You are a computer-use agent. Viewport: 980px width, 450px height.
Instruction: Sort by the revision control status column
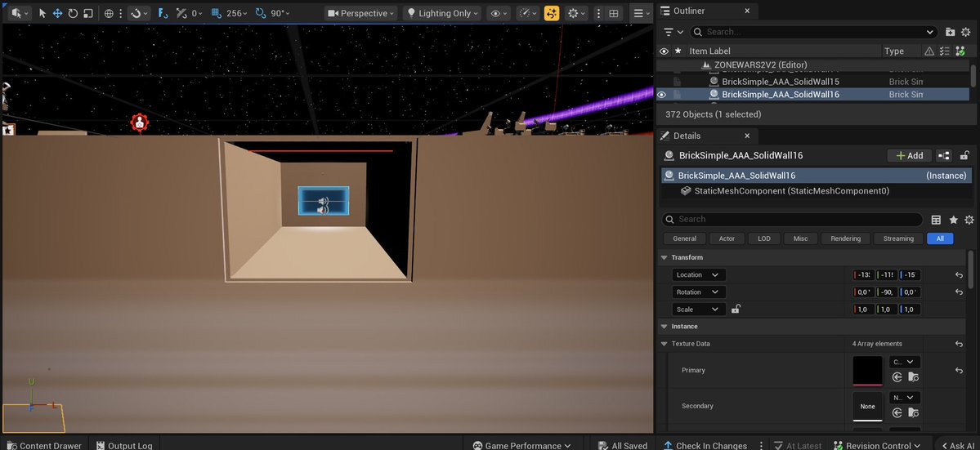960,51
